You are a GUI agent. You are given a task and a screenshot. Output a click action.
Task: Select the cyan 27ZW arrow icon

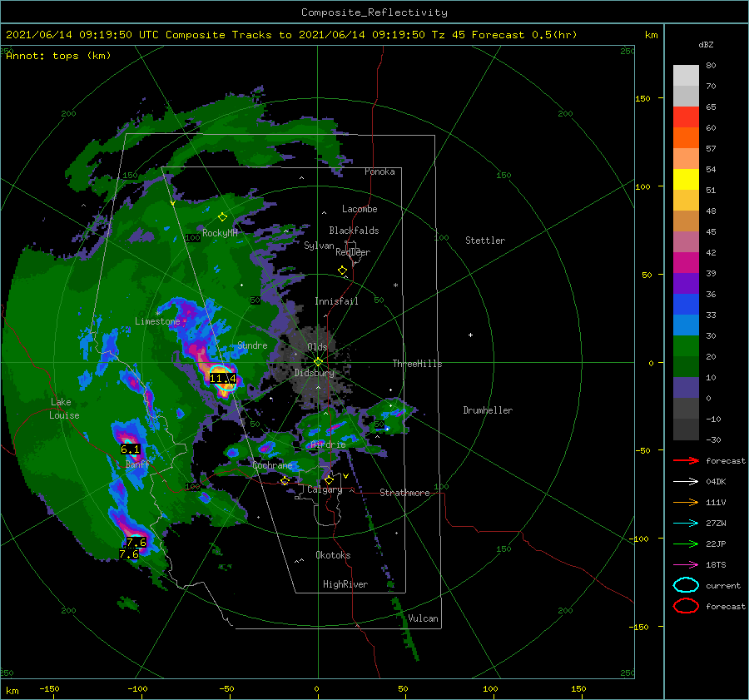pos(686,524)
